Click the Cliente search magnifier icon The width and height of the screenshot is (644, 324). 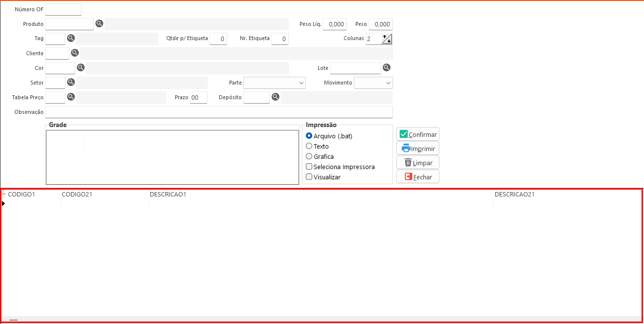point(75,53)
